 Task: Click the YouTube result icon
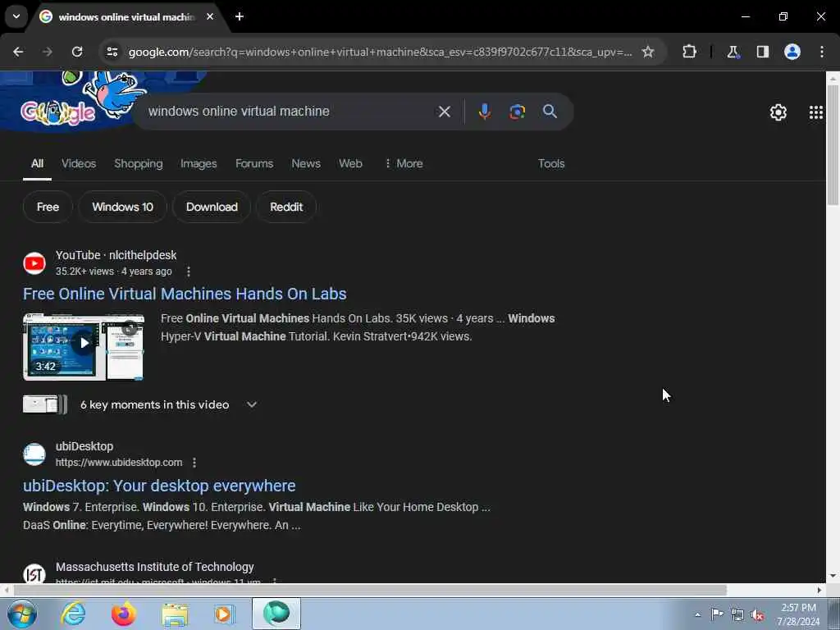[x=34, y=263]
